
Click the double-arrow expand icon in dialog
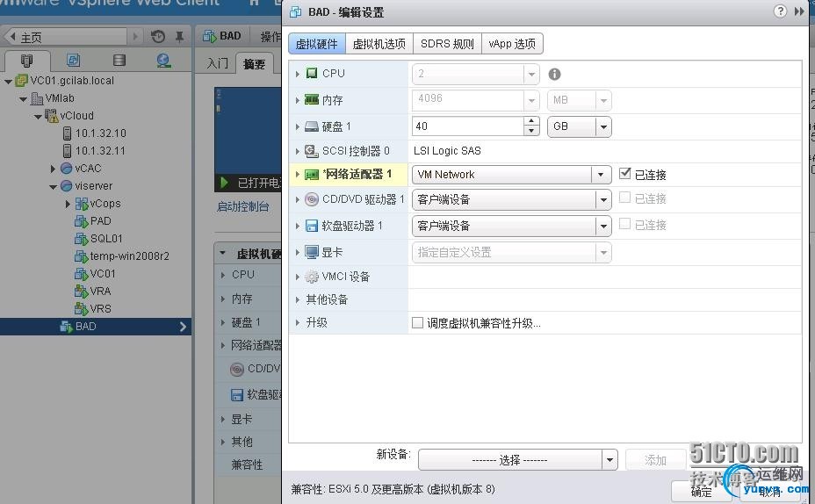799,11
